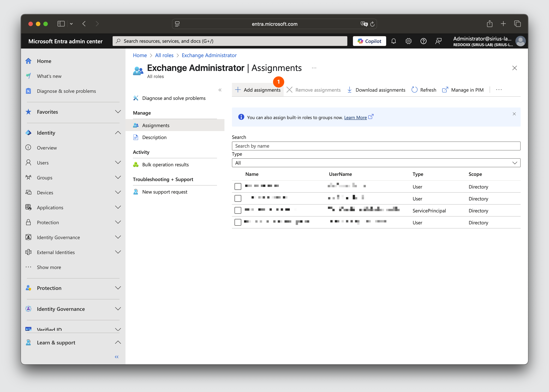Tick the checkbox in last User row
Screen dimensions: 549x392
point(238,222)
